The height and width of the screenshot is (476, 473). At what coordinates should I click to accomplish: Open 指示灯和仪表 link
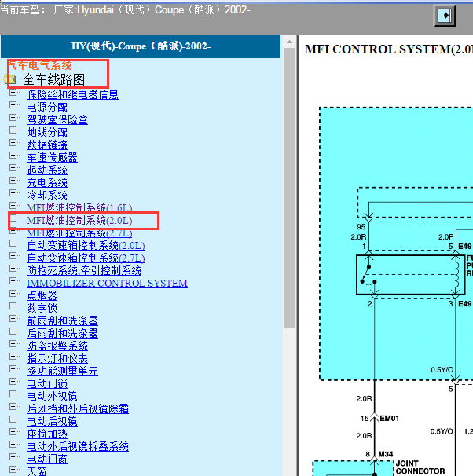tap(57, 358)
